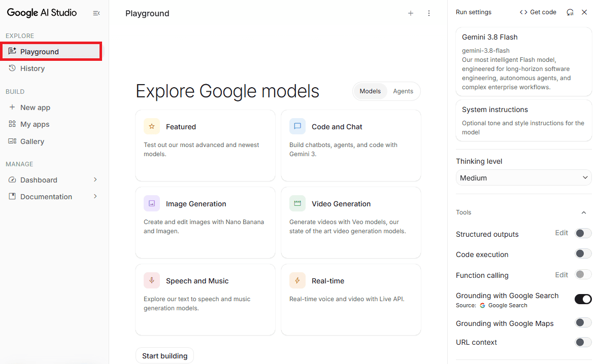Viewport: 597px width, 364px height.
Task: Switch to the Agents tab
Action: (x=403, y=91)
